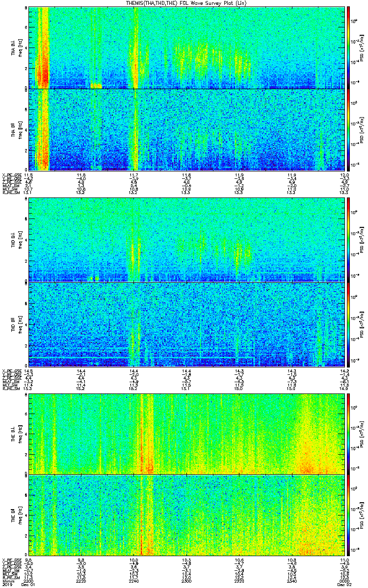368x588 pixels.
Task: Click the 8 Hz tick on THA B⊥ axis
Action: click(x=26, y=9)
